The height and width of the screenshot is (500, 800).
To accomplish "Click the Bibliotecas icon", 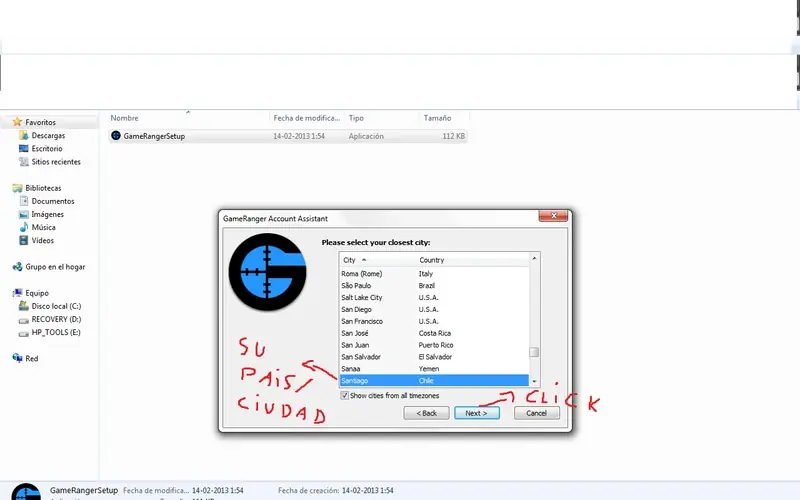I will (17, 188).
